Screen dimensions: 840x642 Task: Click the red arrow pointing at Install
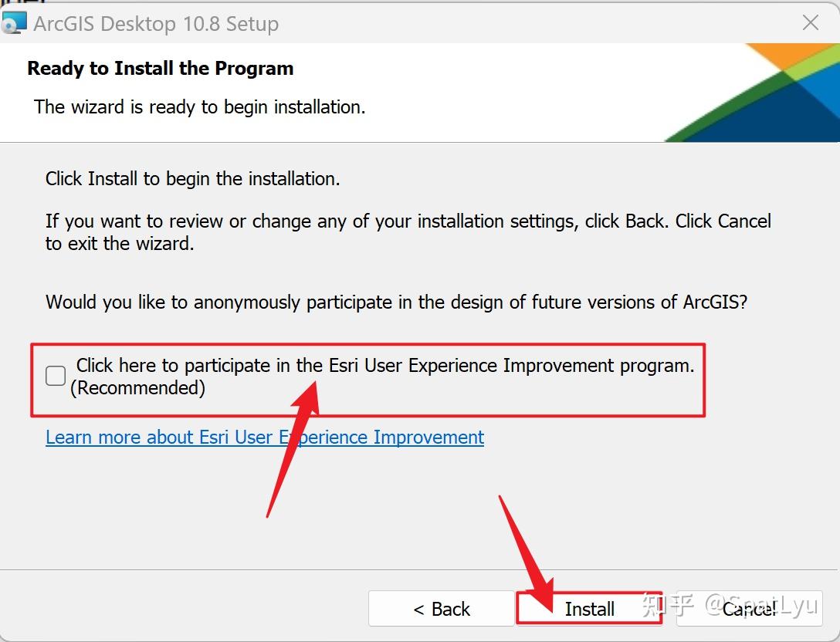[527, 554]
